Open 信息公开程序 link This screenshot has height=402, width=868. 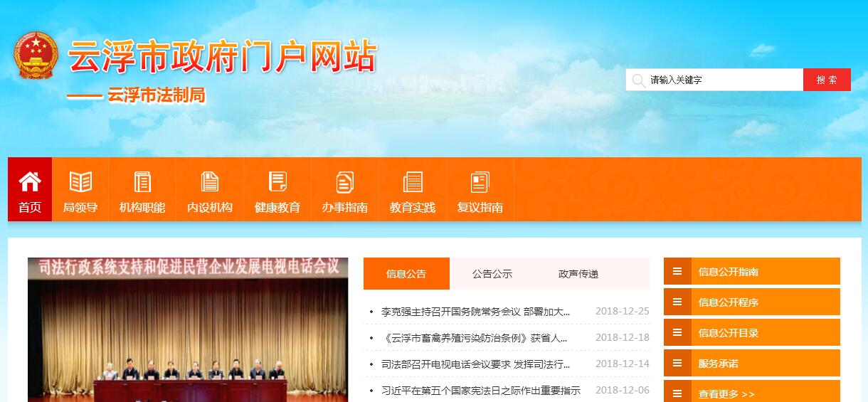tap(729, 302)
